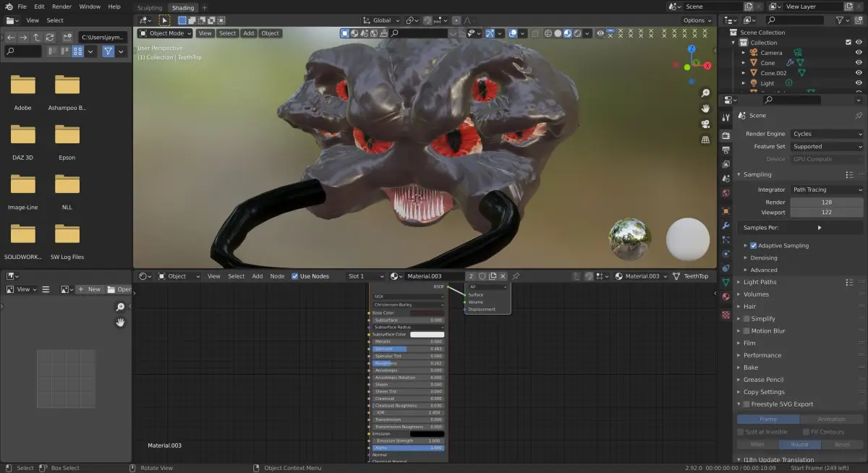The height and width of the screenshot is (473, 868).
Task: Open the Output properties tab
Action: [x=726, y=150]
